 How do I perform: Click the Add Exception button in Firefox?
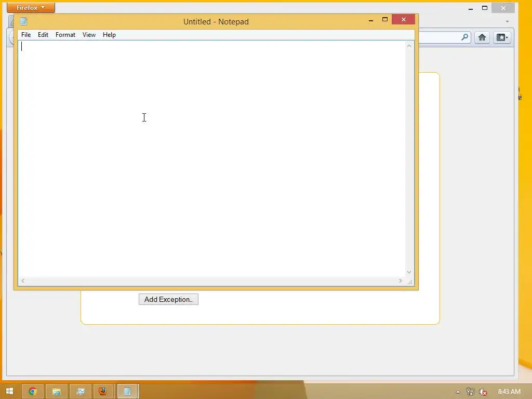pos(169,299)
